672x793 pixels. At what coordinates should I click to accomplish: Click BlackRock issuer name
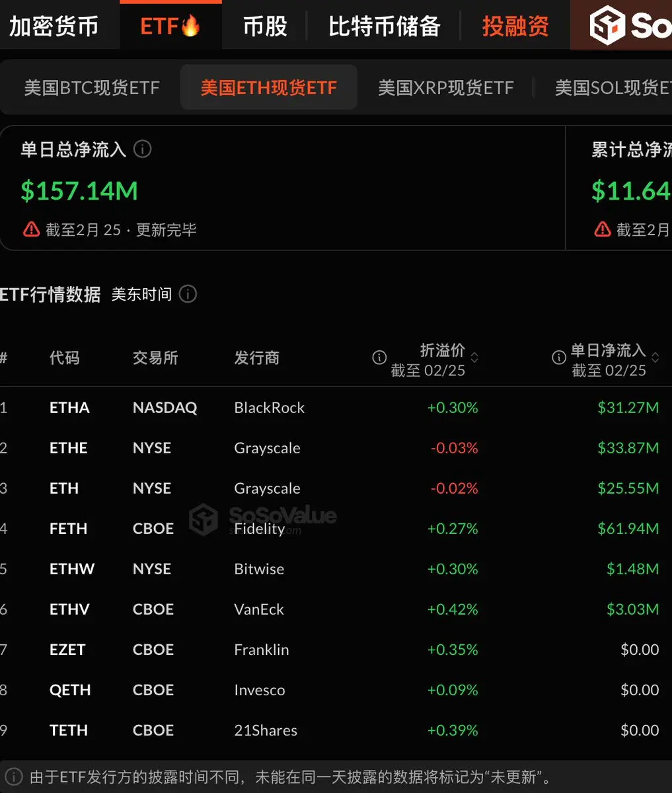[270, 408]
